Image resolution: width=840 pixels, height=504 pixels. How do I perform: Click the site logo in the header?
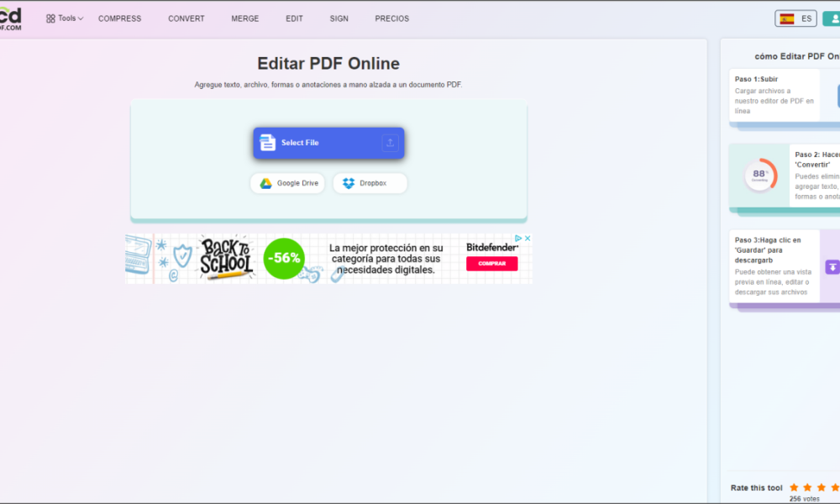[11, 18]
